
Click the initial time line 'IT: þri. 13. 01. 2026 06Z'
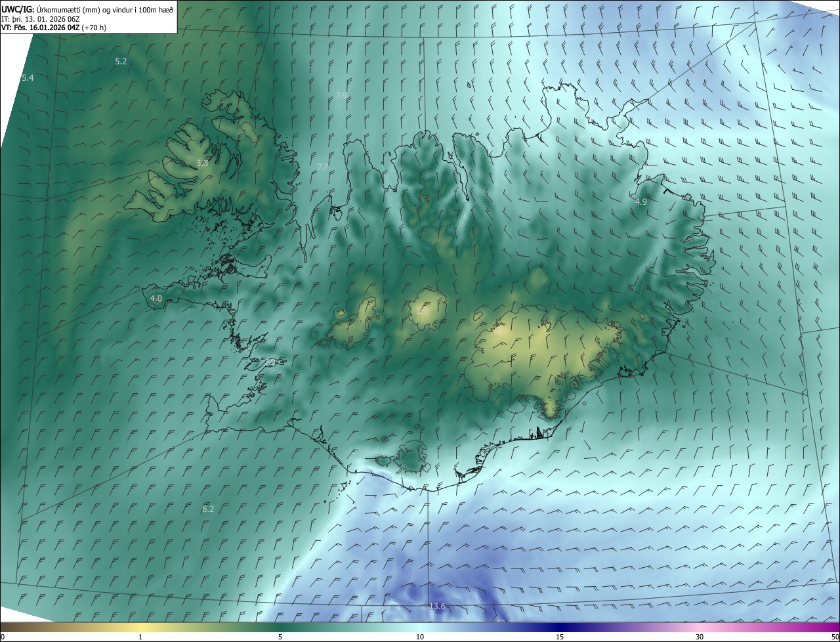point(41,18)
